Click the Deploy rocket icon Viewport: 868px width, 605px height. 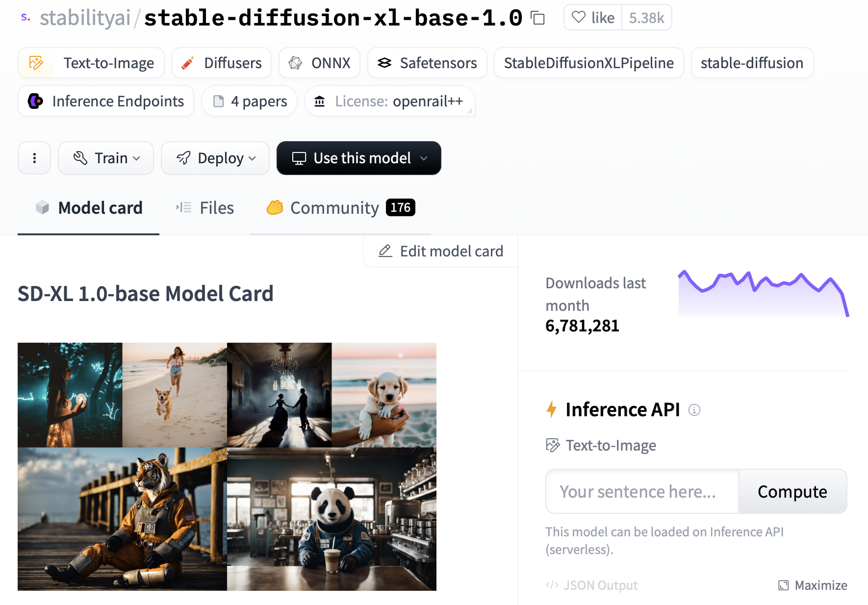[x=183, y=158]
